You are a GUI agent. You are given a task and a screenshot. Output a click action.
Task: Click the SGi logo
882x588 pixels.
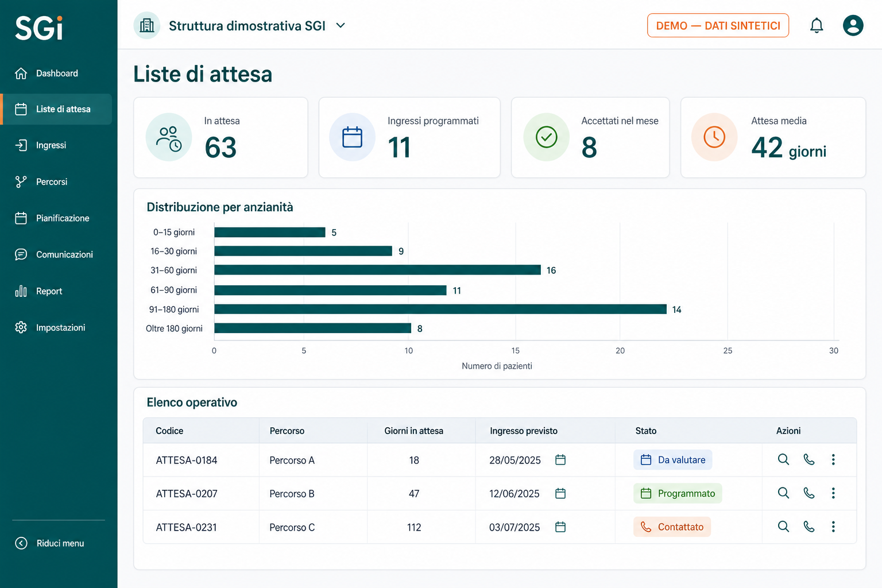39,28
